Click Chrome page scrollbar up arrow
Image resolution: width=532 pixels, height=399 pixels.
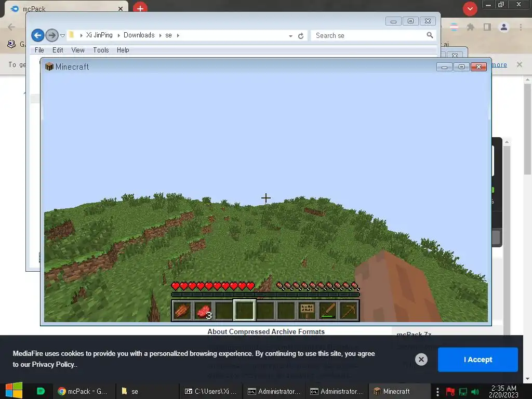527,79
